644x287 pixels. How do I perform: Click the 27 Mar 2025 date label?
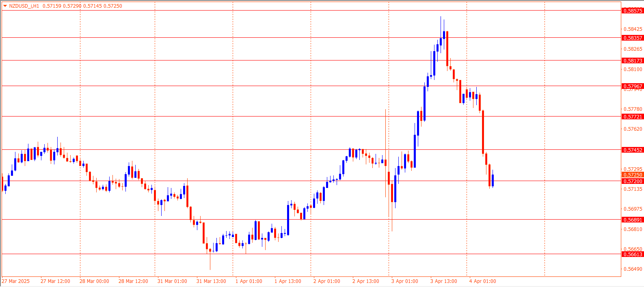pos(16,281)
